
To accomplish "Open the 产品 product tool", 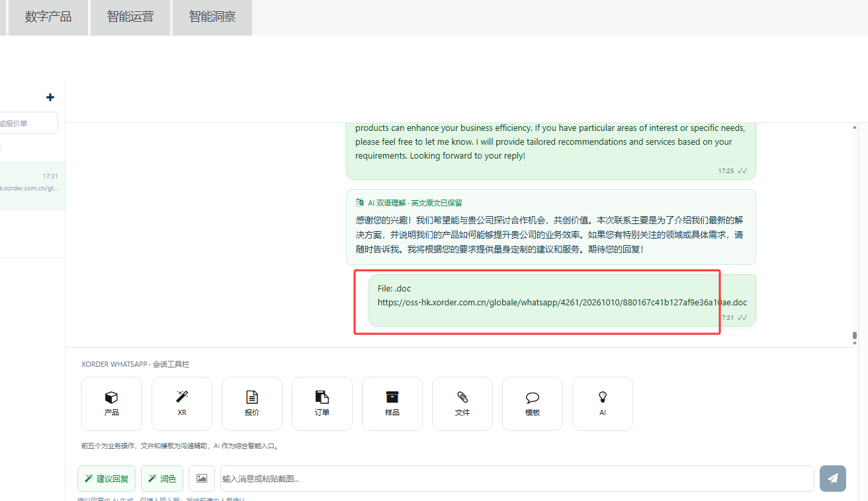I will click(112, 404).
